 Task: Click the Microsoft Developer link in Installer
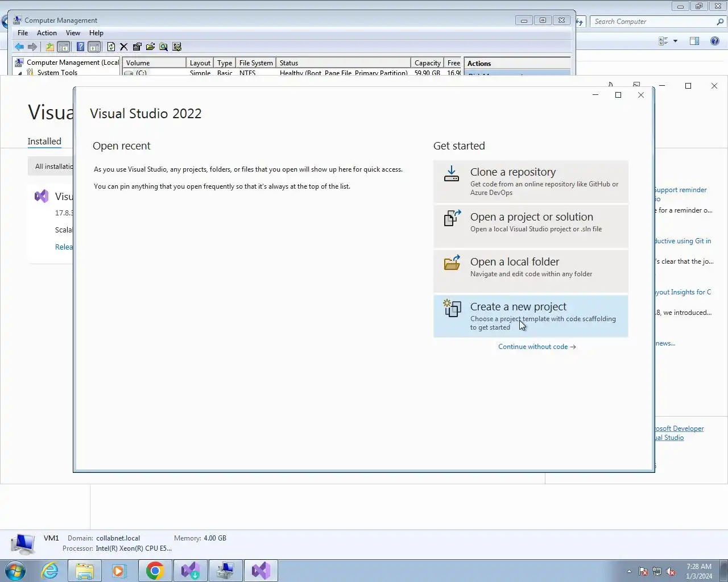click(x=679, y=429)
